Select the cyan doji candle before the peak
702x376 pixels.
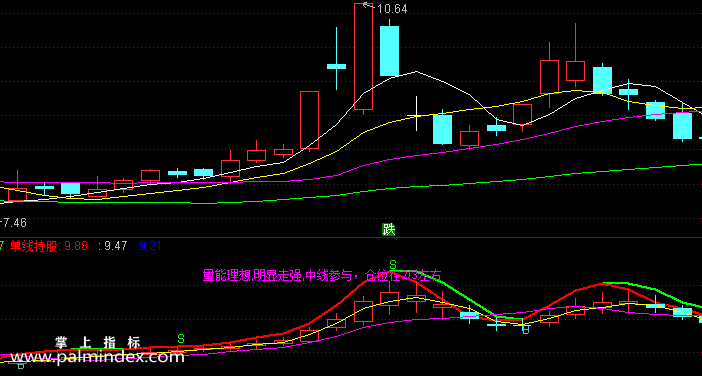[336, 66]
